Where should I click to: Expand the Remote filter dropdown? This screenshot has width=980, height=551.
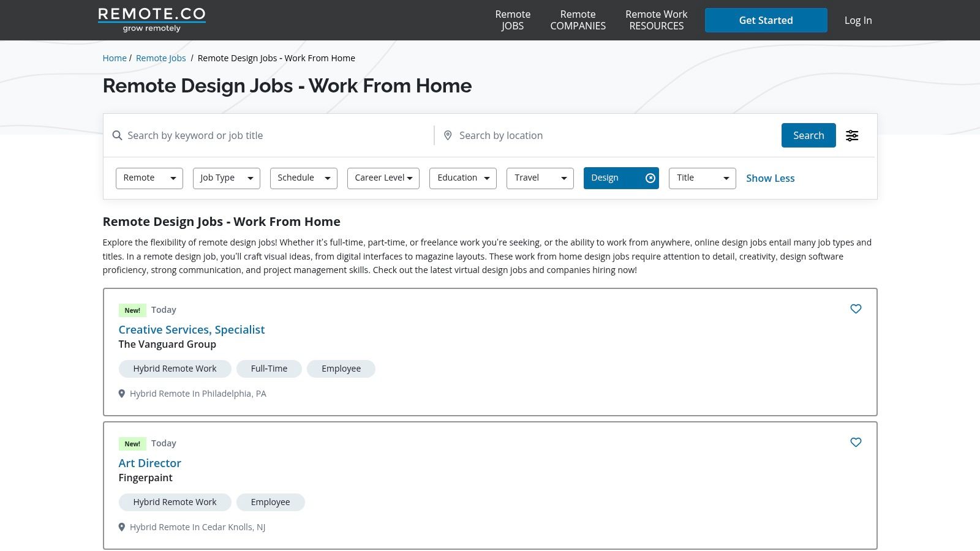coord(149,178)
